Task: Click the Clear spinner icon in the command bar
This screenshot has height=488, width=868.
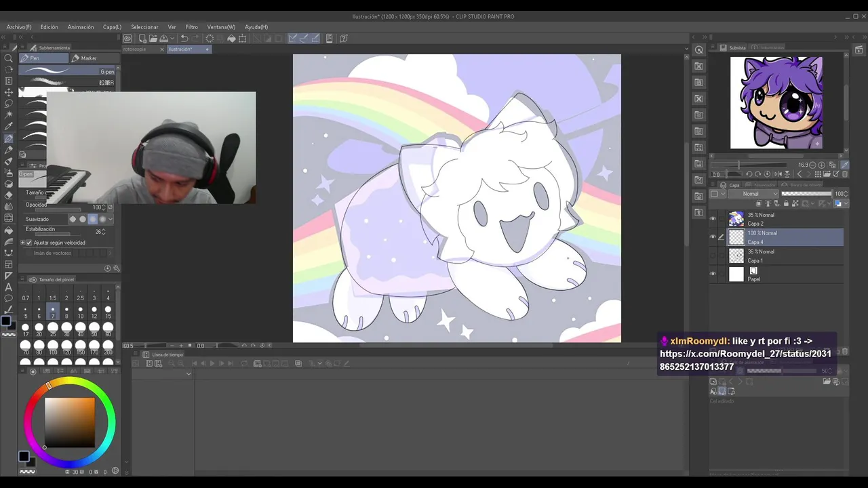Action: pos(210,39)
